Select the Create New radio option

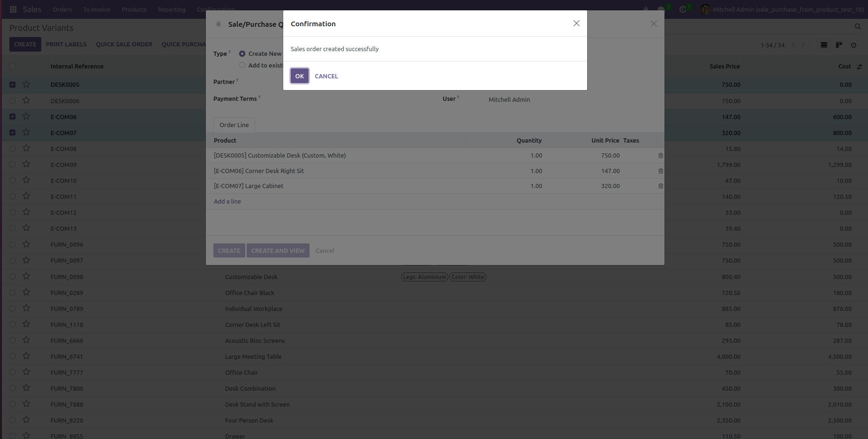coord(242,54)
